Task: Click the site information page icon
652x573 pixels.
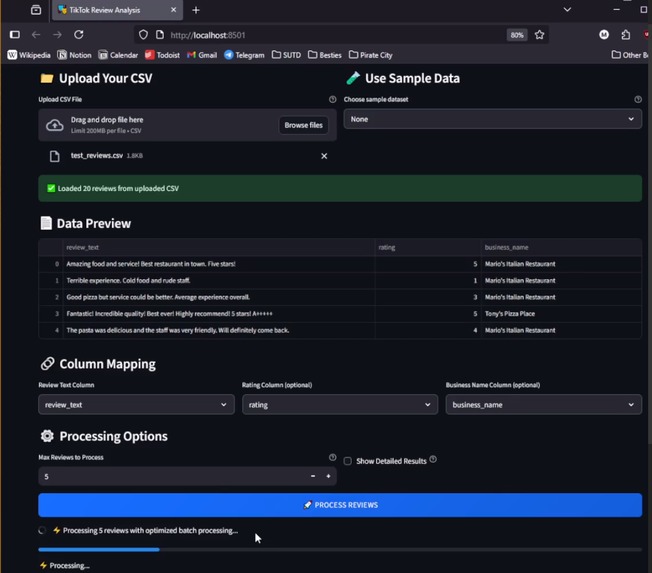Action: (x=160, y=35)
